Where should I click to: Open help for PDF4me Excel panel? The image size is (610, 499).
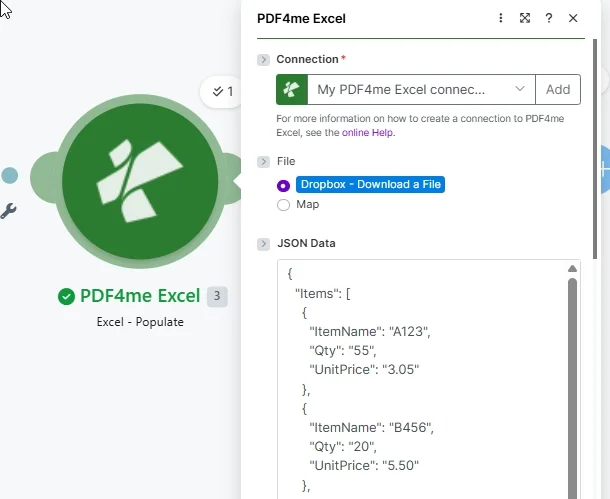point(549,18)
